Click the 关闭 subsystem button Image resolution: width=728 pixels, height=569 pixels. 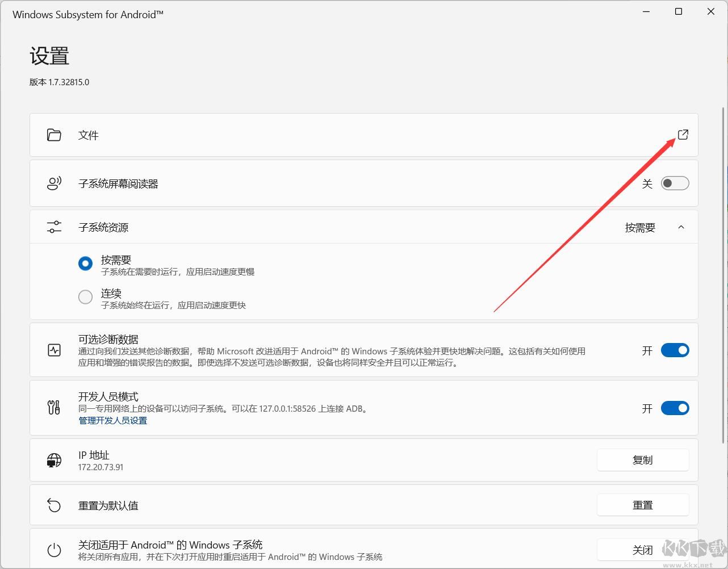tap(642, 549)
